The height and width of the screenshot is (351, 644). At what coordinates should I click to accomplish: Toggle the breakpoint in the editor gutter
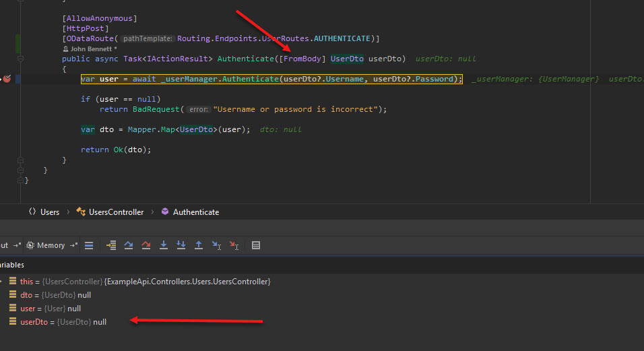pyautogui.click(x=7, y=79)
